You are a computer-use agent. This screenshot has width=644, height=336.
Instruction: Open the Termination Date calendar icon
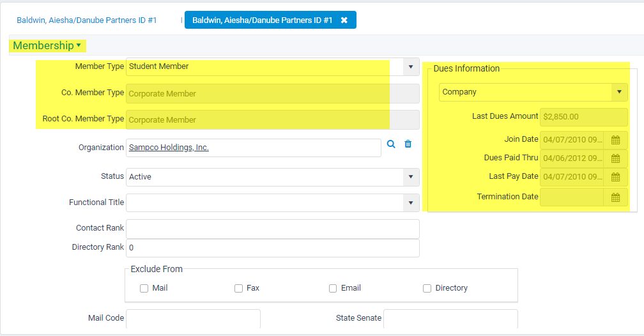[x=615, y=197]
